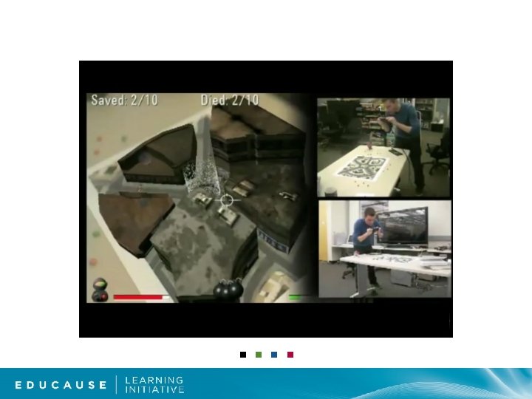Click the blue square slide indicator

coord(274,355)
